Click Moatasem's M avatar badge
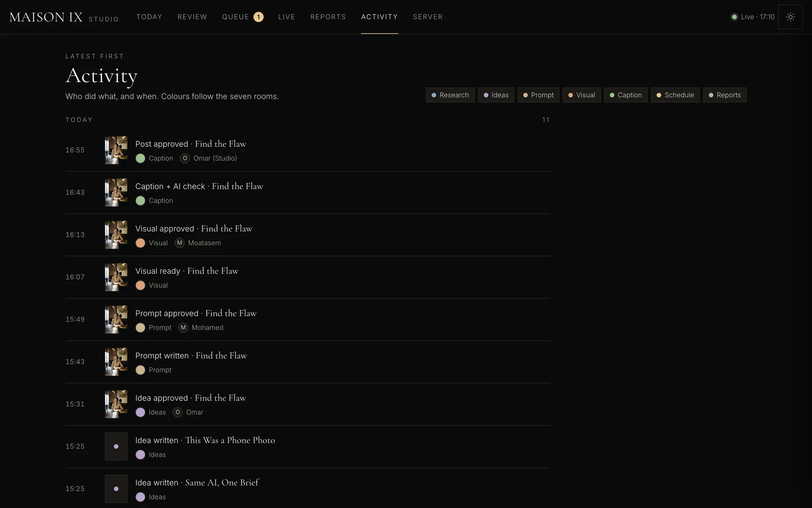This screenshot has width=812, height=508. (180, 243)
